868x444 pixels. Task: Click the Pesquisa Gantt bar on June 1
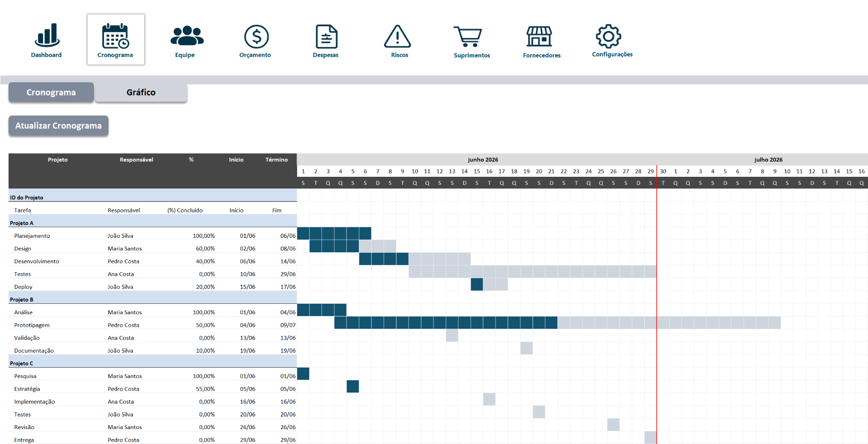pos(303,374)
